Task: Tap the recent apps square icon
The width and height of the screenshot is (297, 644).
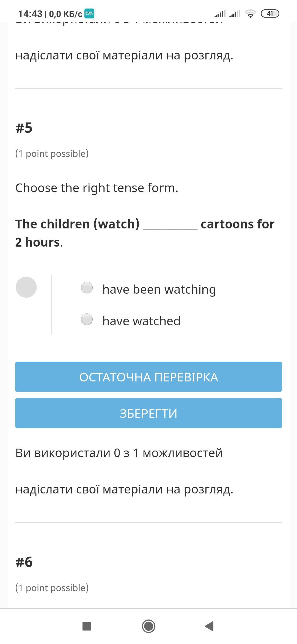Action: coord(87,626)
